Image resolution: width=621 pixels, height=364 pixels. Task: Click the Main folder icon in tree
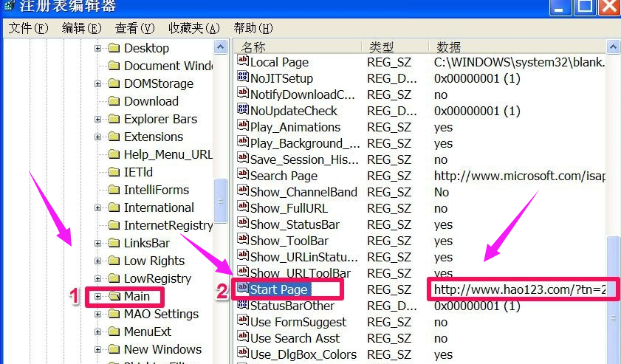point(114,296)
